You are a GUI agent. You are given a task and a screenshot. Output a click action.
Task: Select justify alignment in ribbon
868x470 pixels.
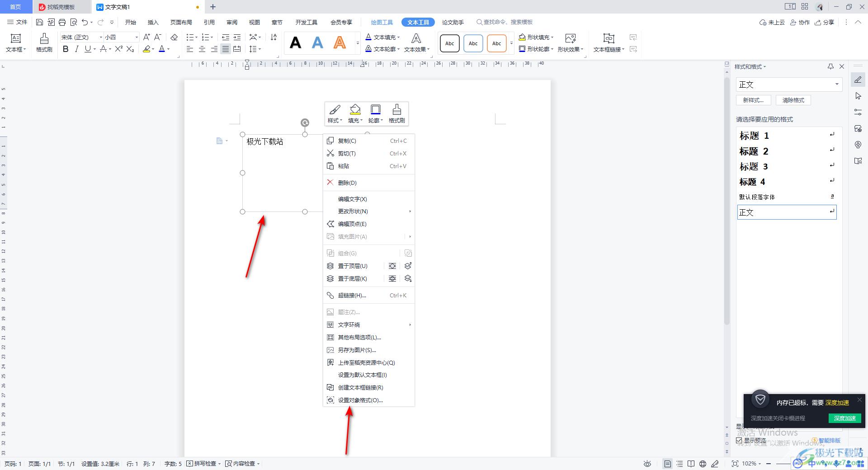click(226, 49)
